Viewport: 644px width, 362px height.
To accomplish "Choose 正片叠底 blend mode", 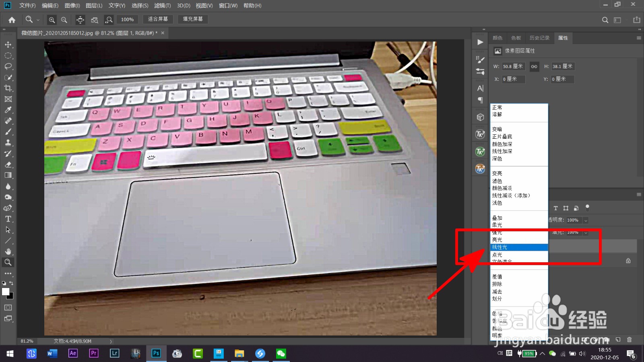I will 519,137.
